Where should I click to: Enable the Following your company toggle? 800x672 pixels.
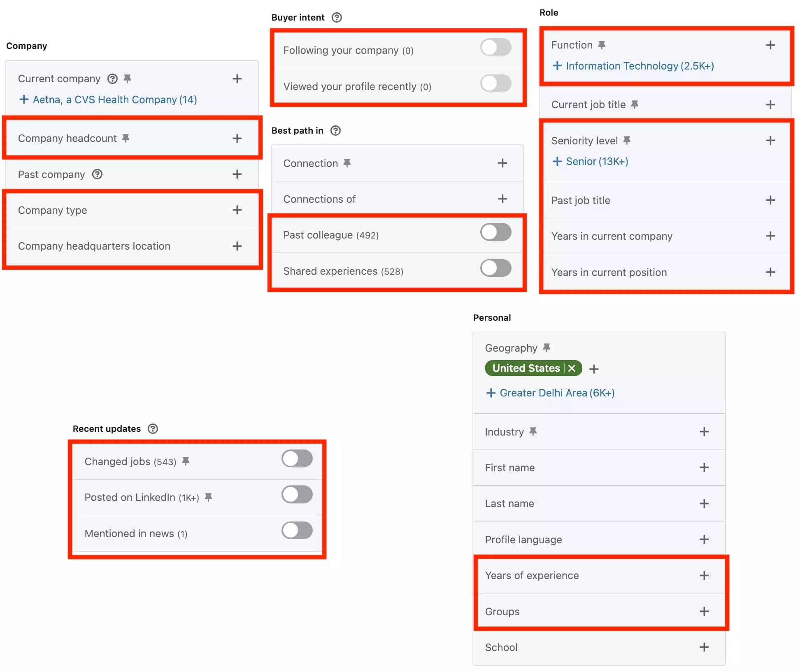[x=495, y=47]
